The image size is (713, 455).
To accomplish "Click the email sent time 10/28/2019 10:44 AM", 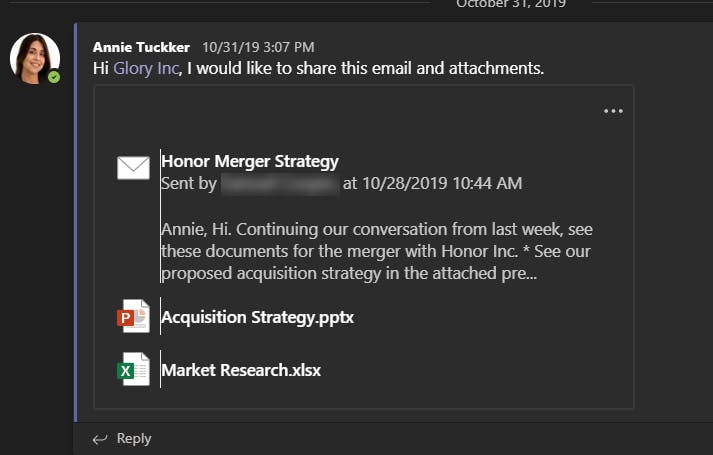I will pyautogui.click(x=442, y=184).
